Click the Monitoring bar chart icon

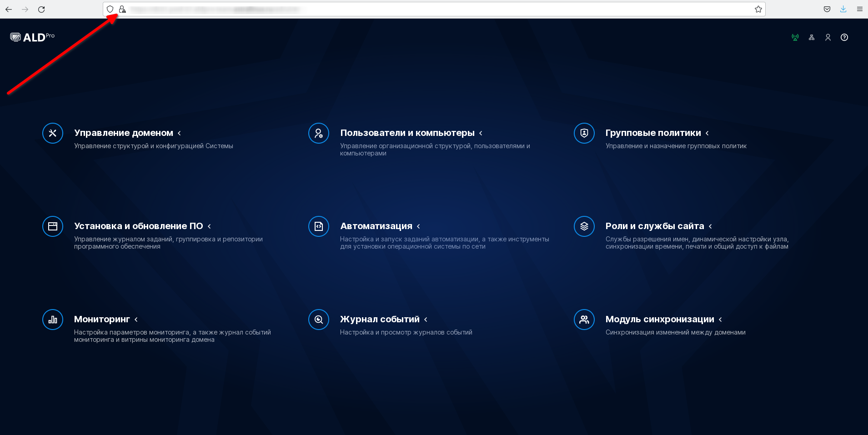(53, 320)
